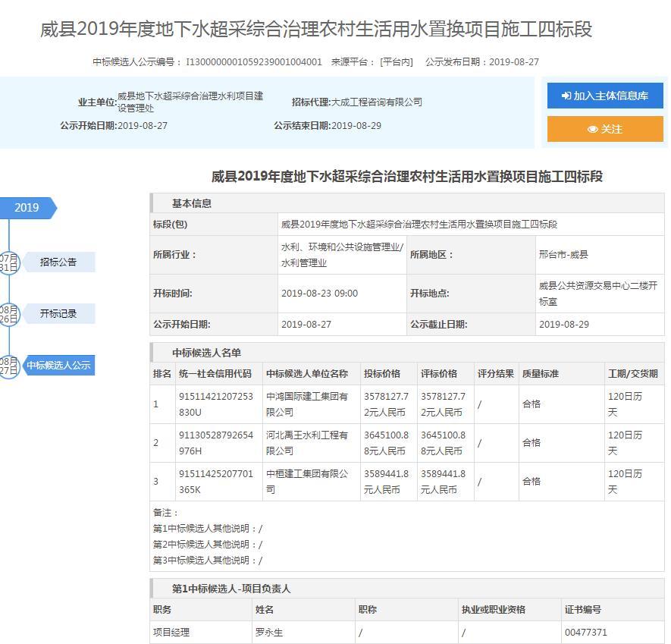Image resolution: width=671 pixels, height=644 pixels.
Task: Click the 中标候选人名单 section header
Action: pos(206,353)
